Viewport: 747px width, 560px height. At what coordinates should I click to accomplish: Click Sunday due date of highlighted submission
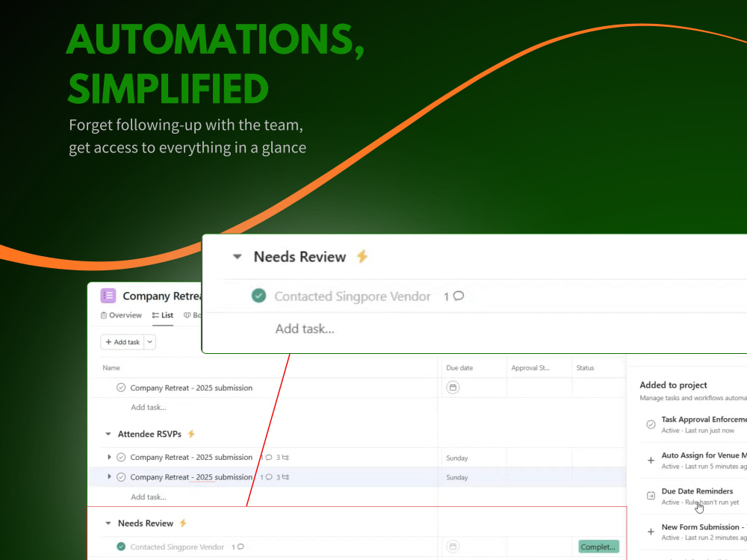[x=457, y=477]
